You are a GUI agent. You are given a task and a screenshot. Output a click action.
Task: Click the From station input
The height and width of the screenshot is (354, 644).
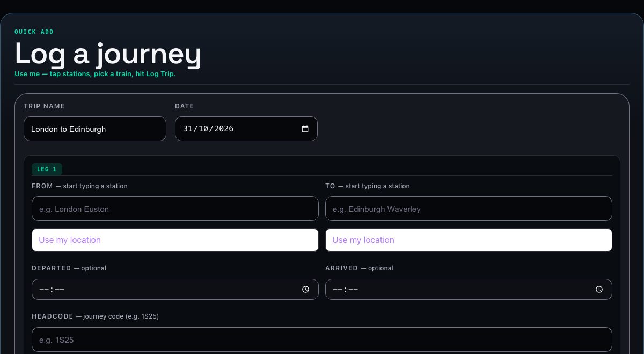(175, 209)
